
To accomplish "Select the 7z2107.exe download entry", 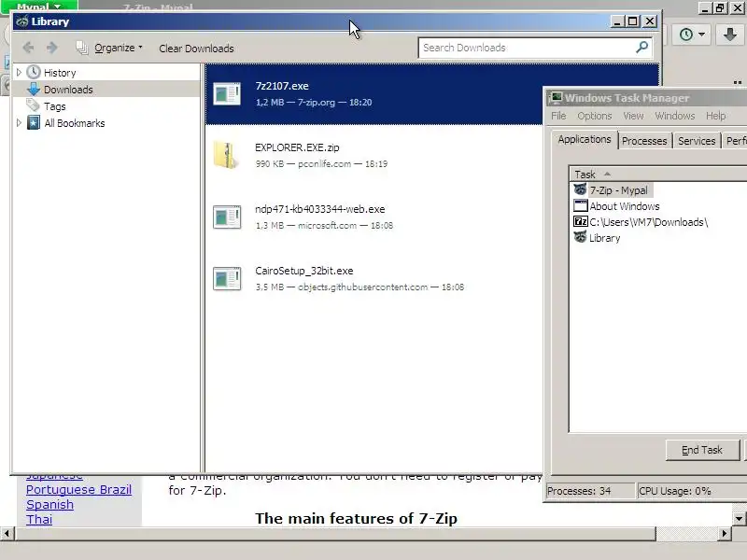I will coord(373,94).
